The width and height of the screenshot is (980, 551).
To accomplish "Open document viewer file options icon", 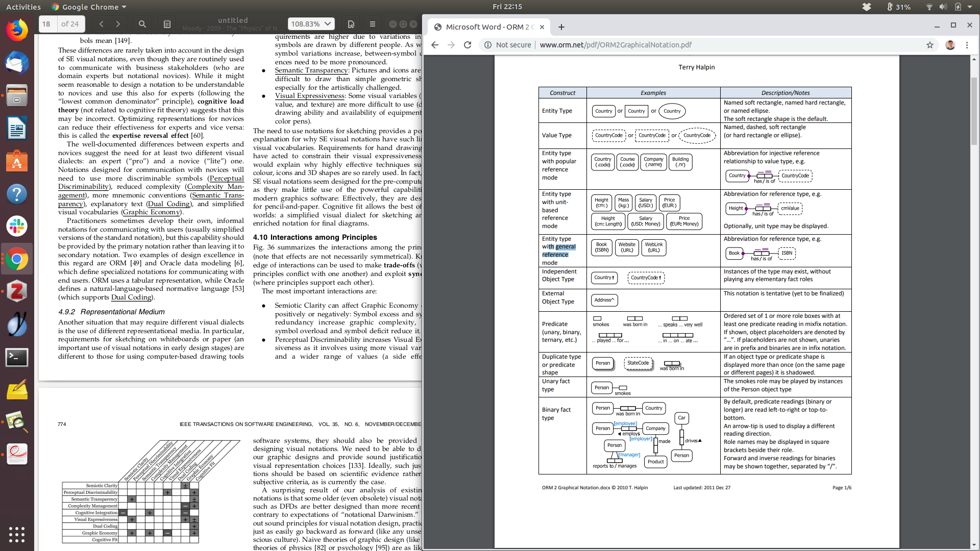I will (x=351, y=24).
